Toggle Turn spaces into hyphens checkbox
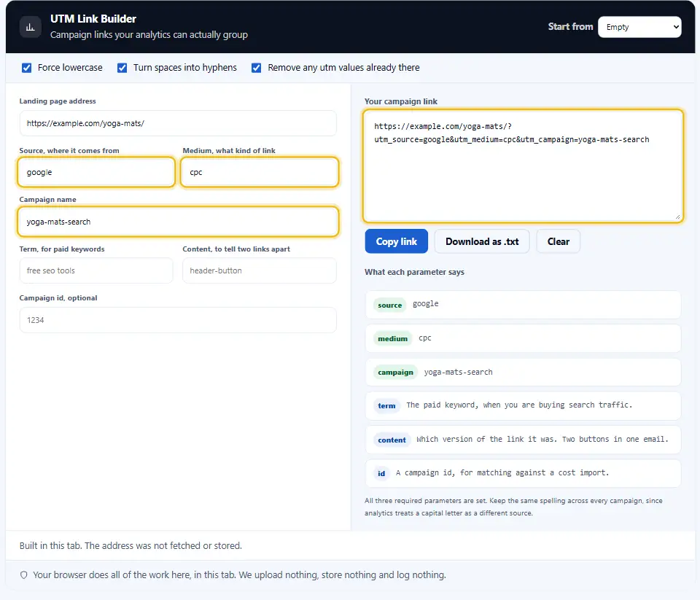This screenshot has width=700, height=600. pyautogui.click(x=122, y=68)
